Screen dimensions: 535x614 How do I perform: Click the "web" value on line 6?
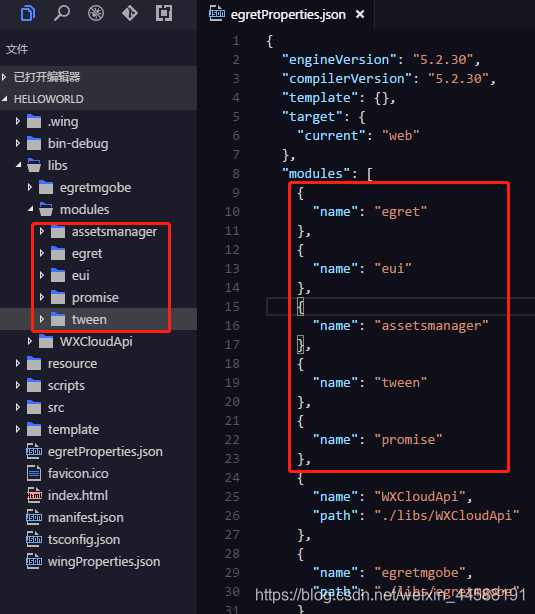(401, 135)
